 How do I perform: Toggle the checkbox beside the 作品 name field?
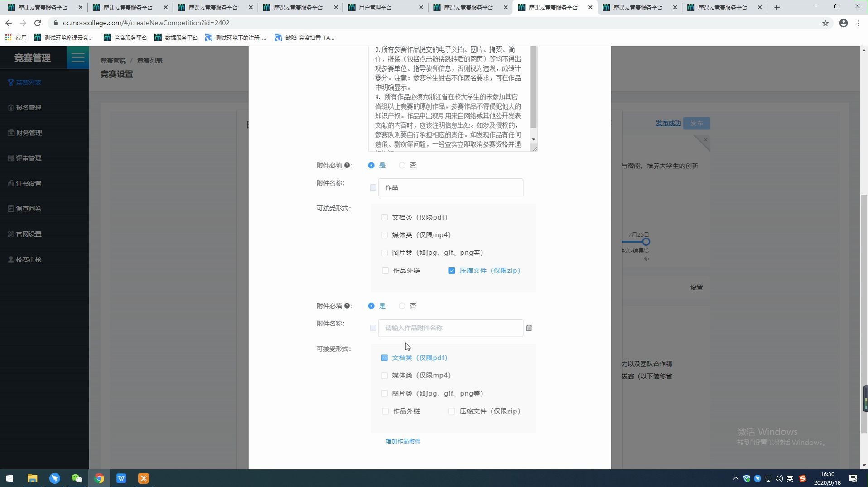click(x=373, y=187)
